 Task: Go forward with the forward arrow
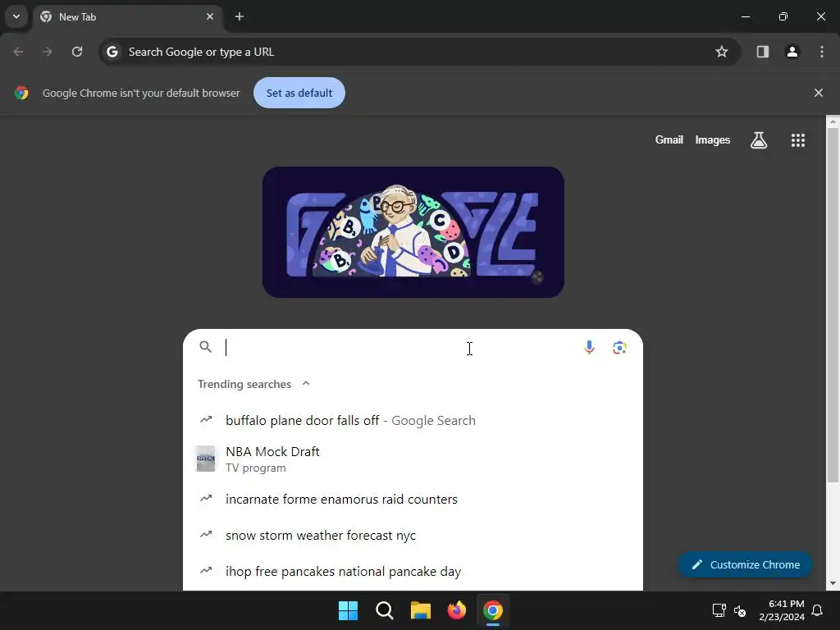point(48,52)
